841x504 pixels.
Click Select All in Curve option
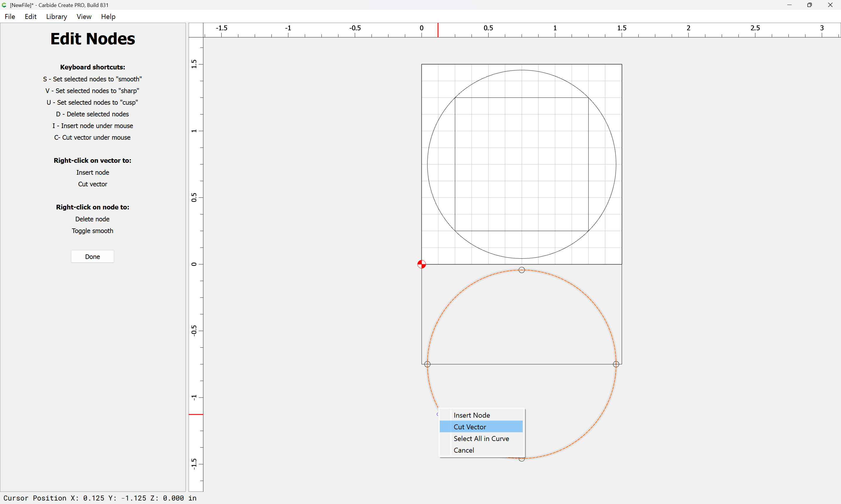[x=481, y=438]
